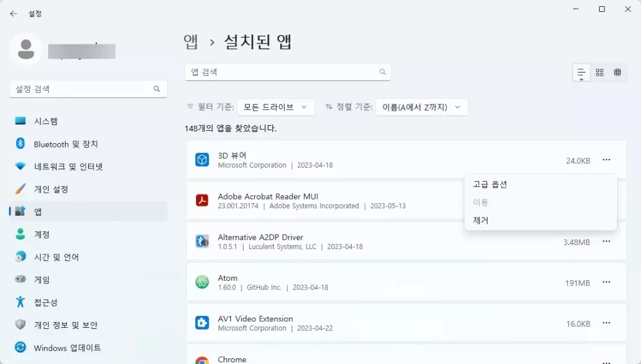This screenshot has width=641, height=364.
Task: Select the 앱 sidebar category
Action: pyautogui.click(x=88, y=211)
